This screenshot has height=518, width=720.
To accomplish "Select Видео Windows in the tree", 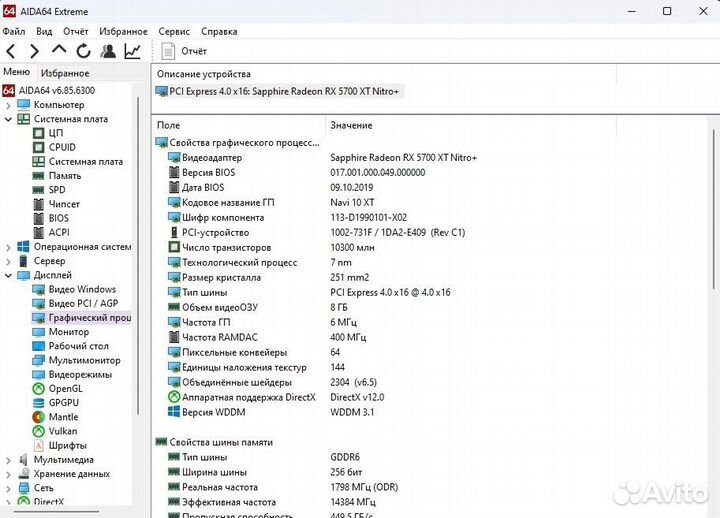I will pos(74,289).
